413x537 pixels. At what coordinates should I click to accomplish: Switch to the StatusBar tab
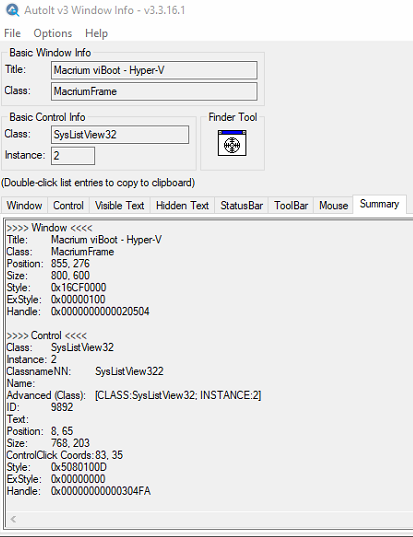tap(241, 205)
